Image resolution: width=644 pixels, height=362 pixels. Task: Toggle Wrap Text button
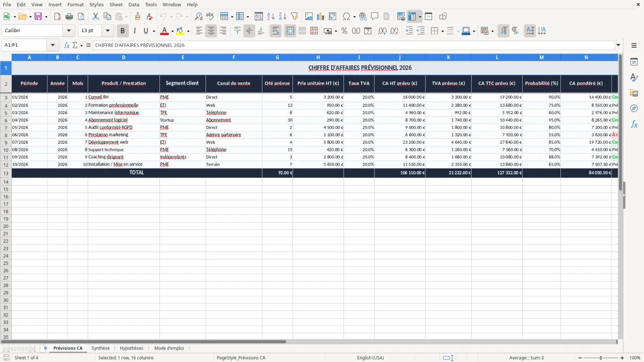pos(276,31)
